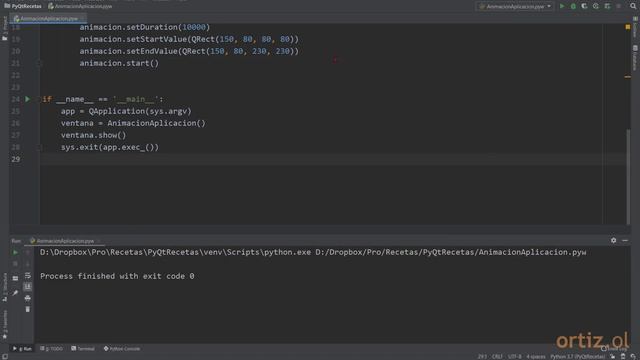Click the restore layout icon in the Run panel
The width and height of the screenshot is (640, 360).
pyautogui.click(x=15, y=278)
